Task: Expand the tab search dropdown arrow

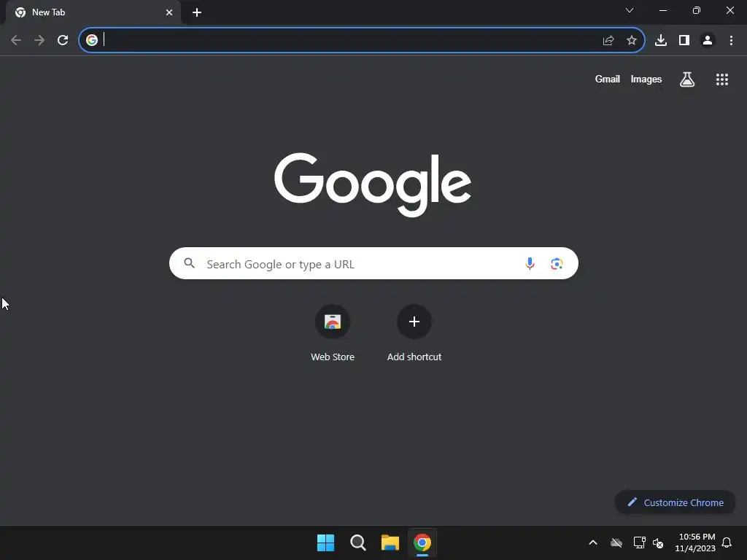Action: 629,10
